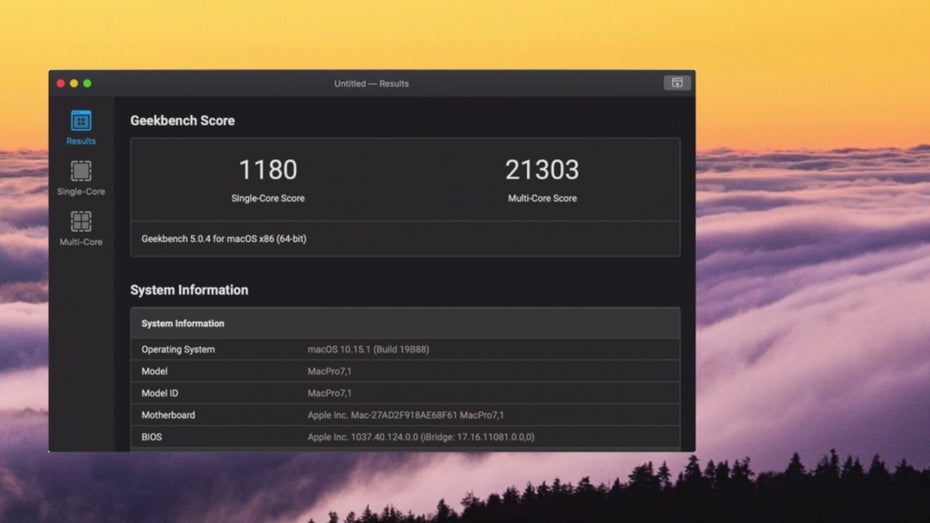Click the Untitled — Results window title

[x=371, y=84]
